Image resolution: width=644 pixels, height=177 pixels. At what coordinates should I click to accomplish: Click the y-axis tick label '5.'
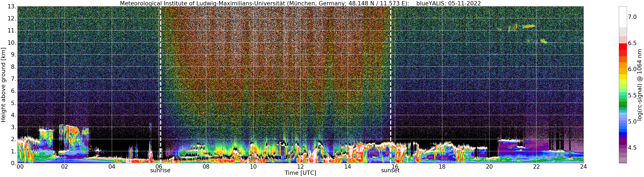coord(14,103)
